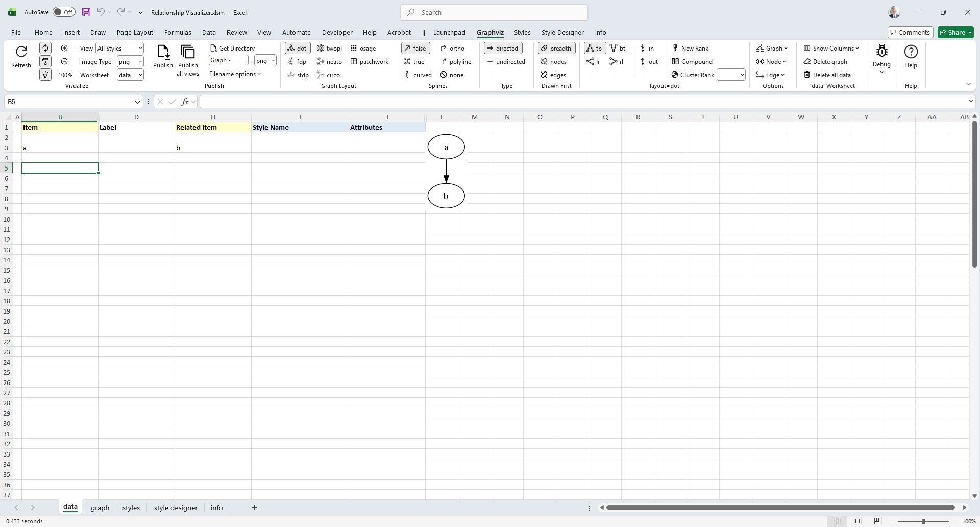The width and height of the screenshot is (980, 527).
Task: Select the circo graph layout
Action: [x=328, y=75]
